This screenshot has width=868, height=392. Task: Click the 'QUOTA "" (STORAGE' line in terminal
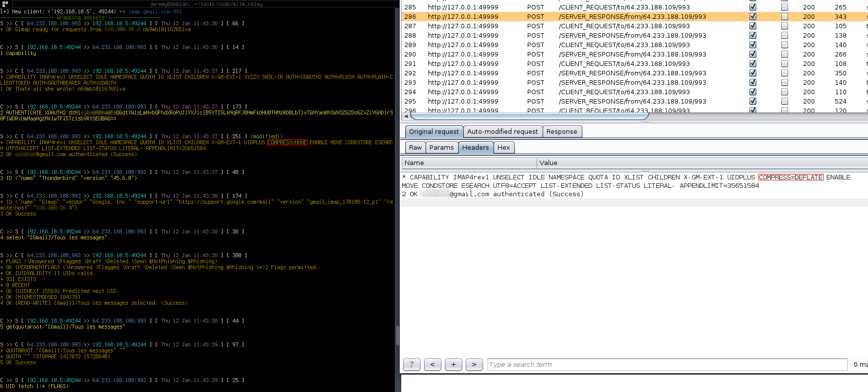56,356
